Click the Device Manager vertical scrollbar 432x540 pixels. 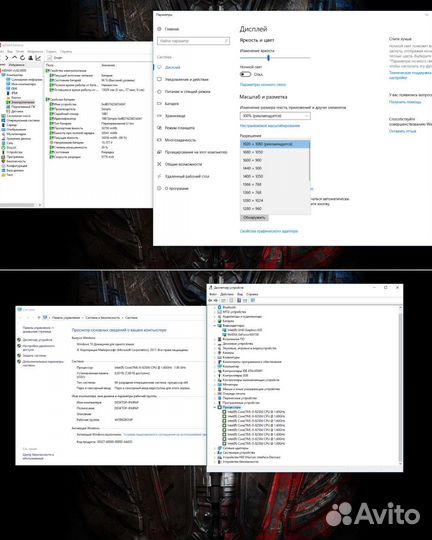[x=401, y=385]
